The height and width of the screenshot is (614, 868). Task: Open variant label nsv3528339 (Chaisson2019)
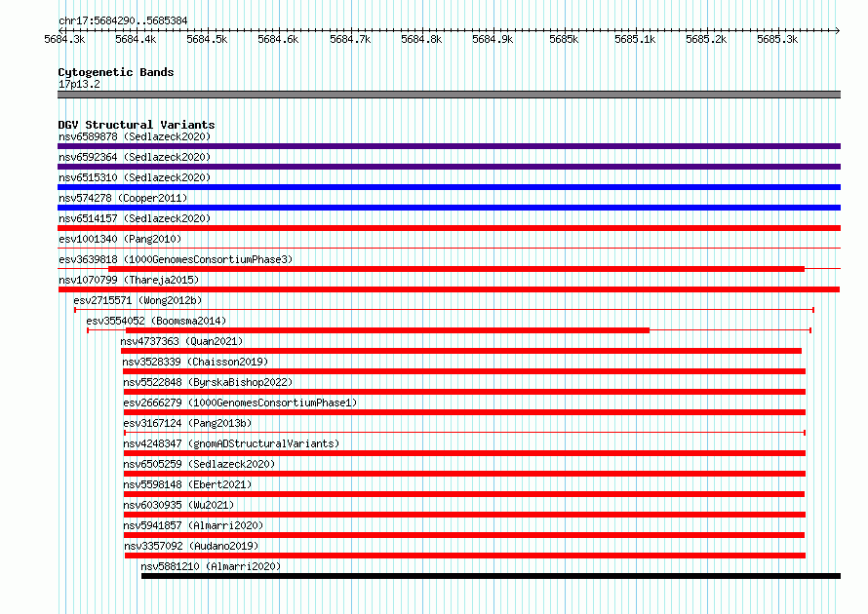tap(195, 362)
